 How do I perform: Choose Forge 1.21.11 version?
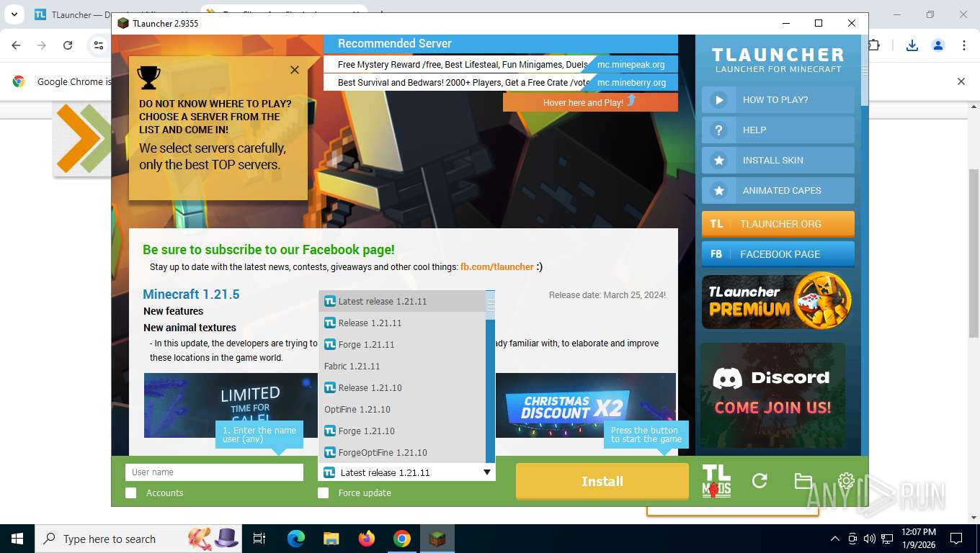pos(402,345)
